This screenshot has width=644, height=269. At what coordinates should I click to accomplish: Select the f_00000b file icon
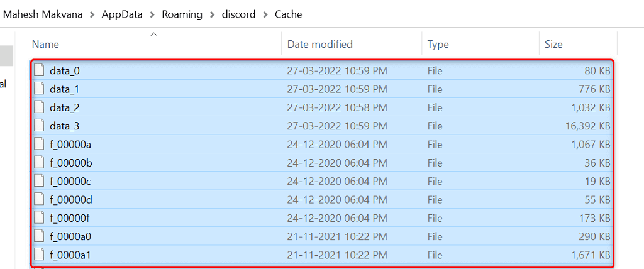click(40, 163)
